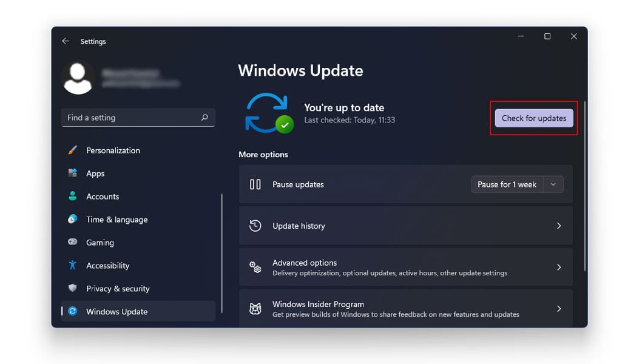The height and width of the screenshot is (364, 642).
Task: Close the Settings window
Action: tap(574, 36)
